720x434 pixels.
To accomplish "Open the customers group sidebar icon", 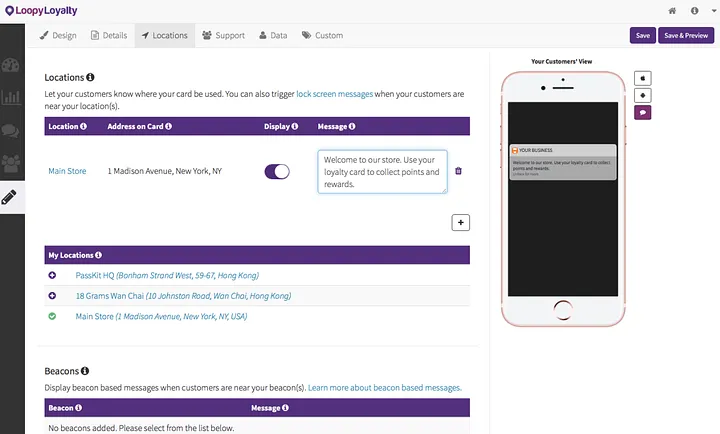I will coord(11,163).
